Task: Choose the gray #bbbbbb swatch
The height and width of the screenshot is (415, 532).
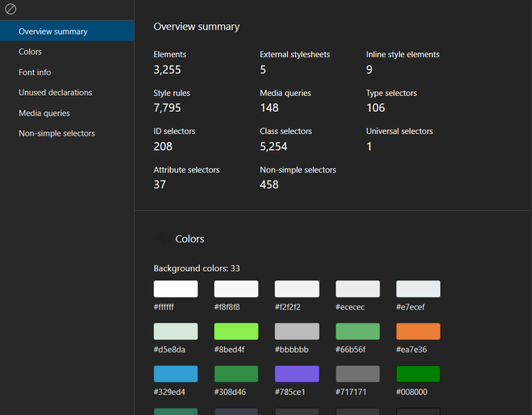Action: coord(297,331)
